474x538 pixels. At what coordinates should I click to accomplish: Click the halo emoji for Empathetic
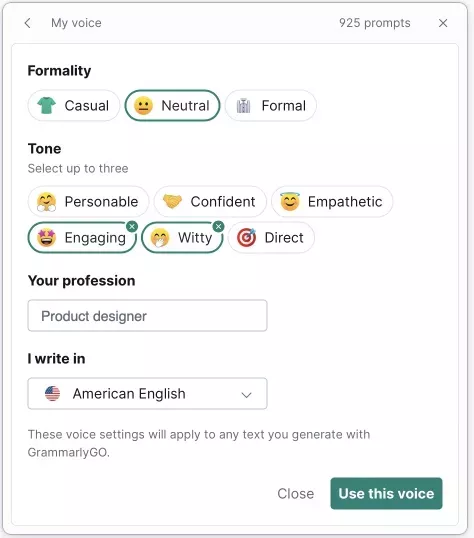click(290, 201)
